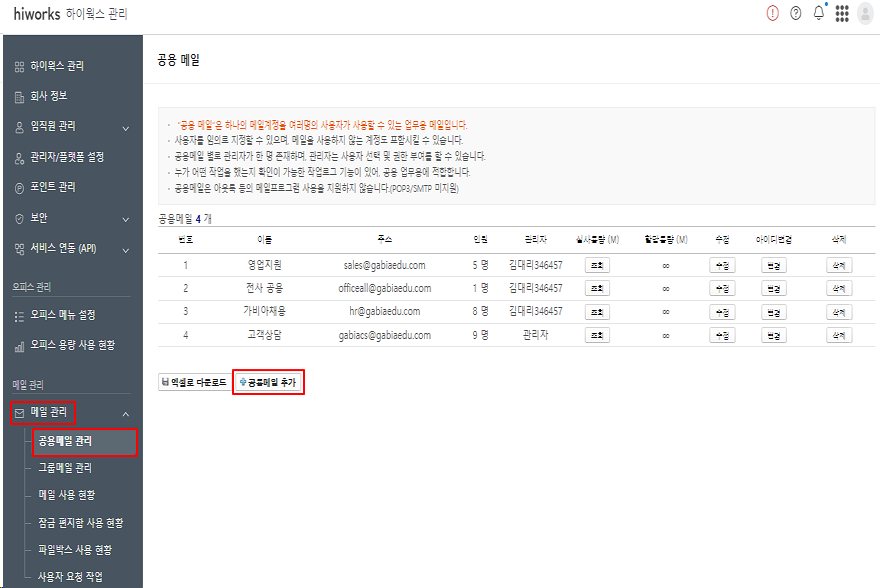This screenshot has height=588, width=880.
Task: Click 수정 for gabiacs@gabiaedu.com row
Action: coord(722,336)
